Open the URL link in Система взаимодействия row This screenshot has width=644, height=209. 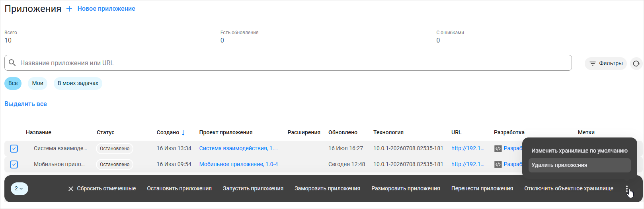click(x=468, y=149)
